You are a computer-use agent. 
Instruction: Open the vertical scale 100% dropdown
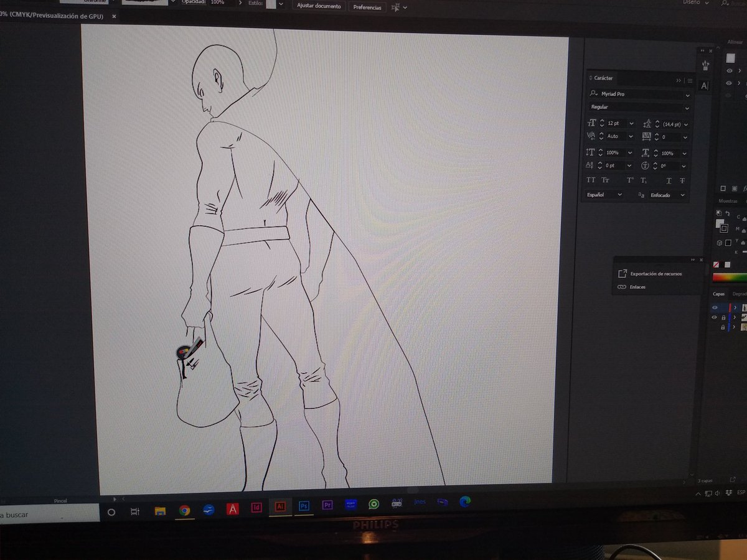(x=631, y=152)
